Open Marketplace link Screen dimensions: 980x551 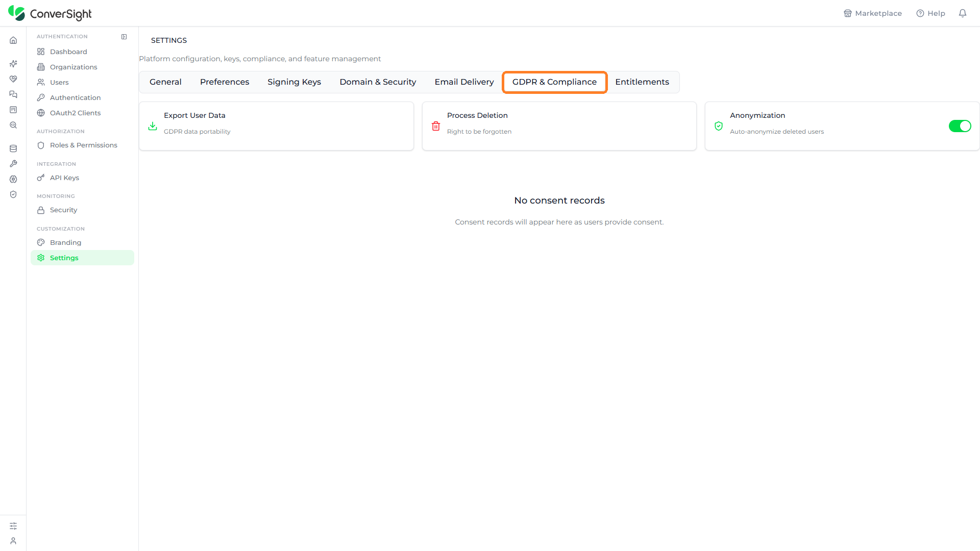click(x=873, y=13)
